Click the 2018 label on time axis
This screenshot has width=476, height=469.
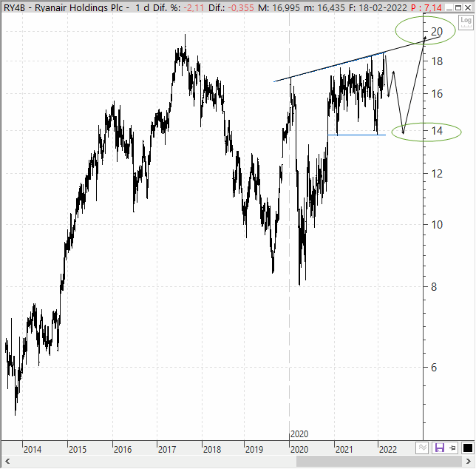point(212,449)
